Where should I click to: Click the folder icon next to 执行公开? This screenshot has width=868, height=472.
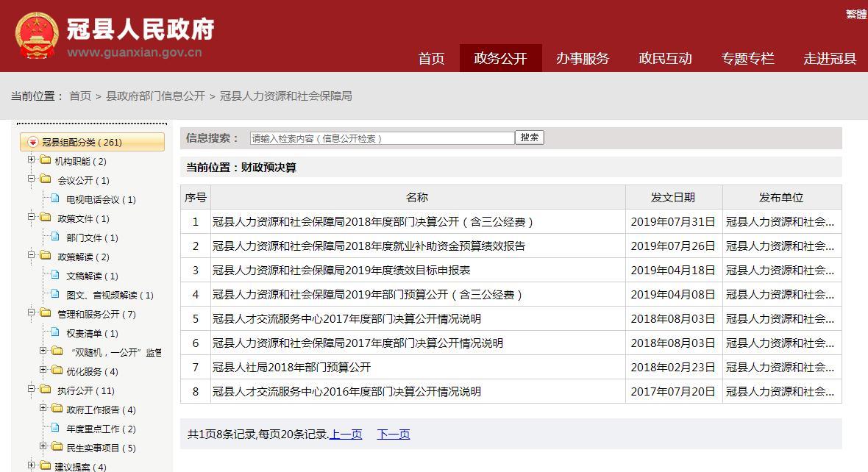pos(46,390)
